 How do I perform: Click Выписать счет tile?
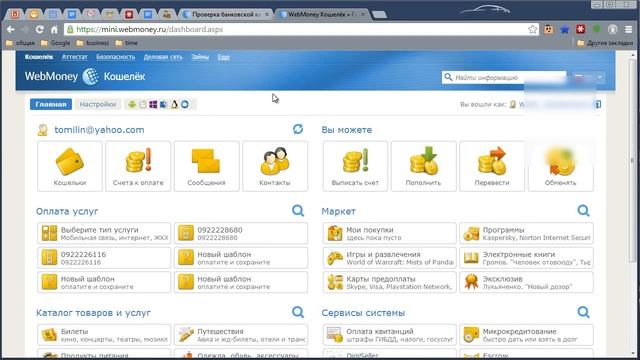tap(355, 166)
